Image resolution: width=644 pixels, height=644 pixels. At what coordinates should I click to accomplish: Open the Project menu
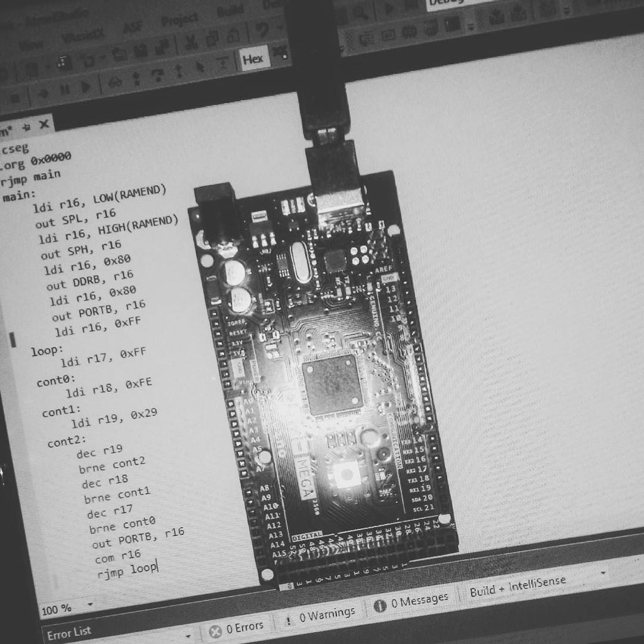tap(179, 20)
